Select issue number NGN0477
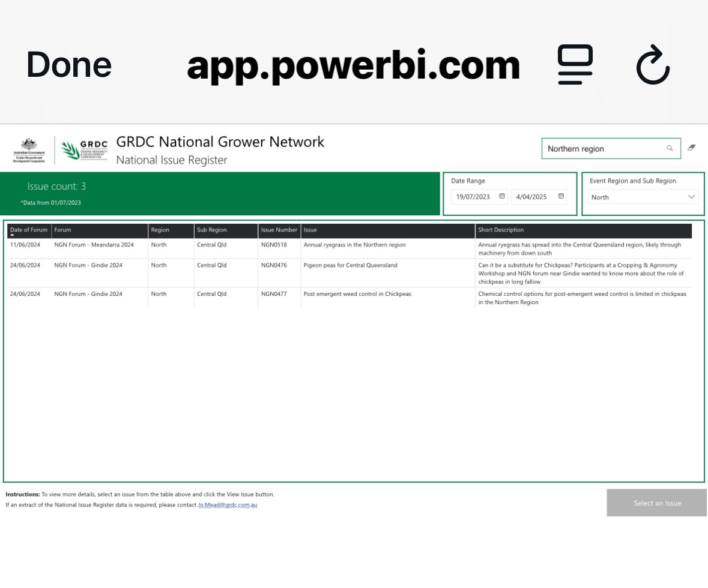The image size is (708, 588). (274, 294)
